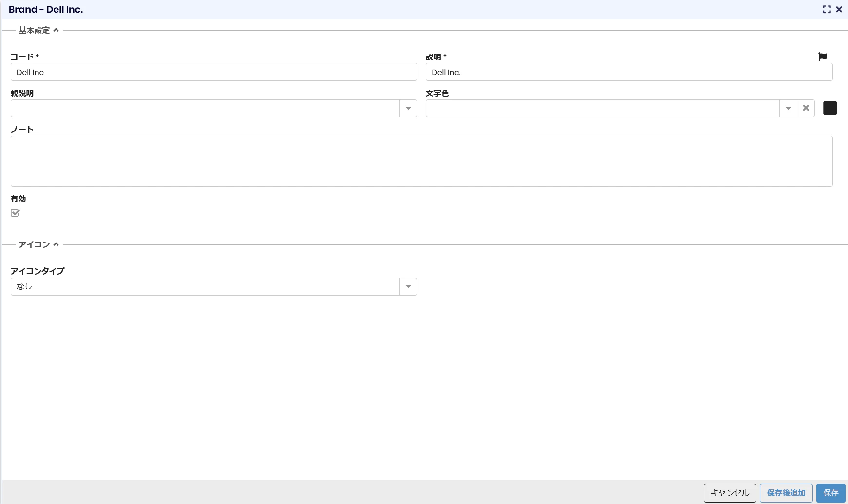Open the 親説明 dropdown
Screen dimensions: 848x504
(x=408, y=108)
